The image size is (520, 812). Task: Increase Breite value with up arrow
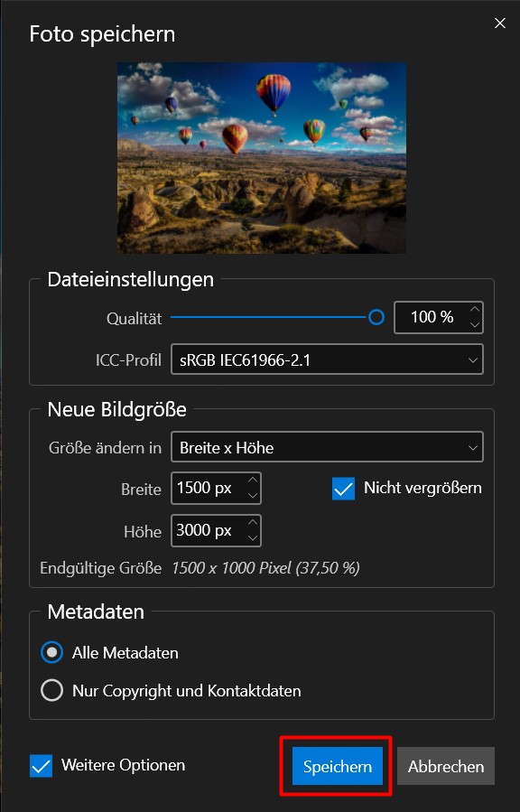click(x=253, y=480)
